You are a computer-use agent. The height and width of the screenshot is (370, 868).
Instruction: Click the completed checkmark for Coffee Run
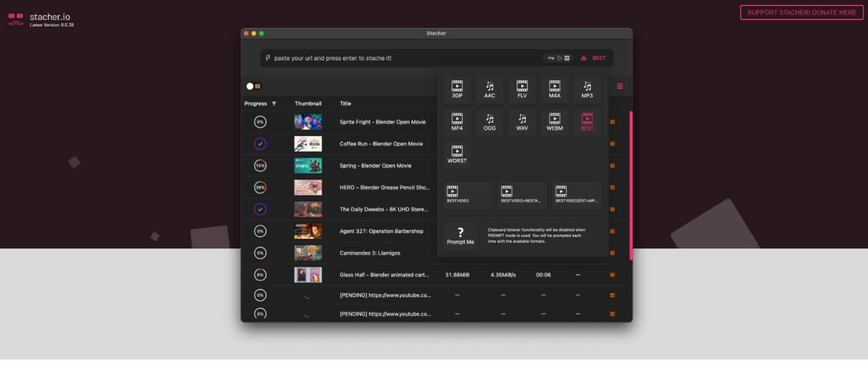(260, 144)
